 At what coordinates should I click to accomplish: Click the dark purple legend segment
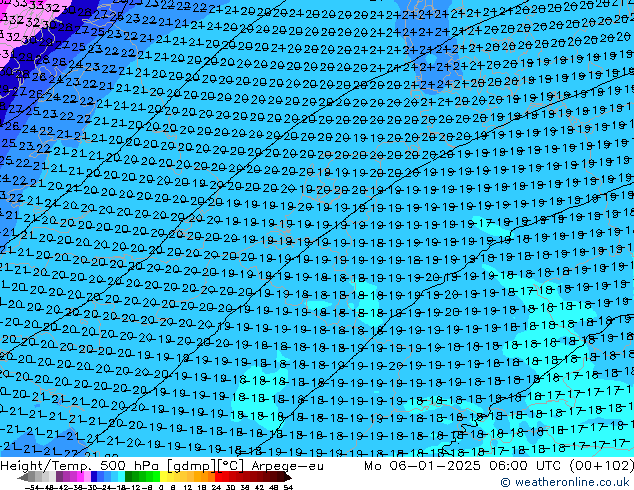coord(59,477)
